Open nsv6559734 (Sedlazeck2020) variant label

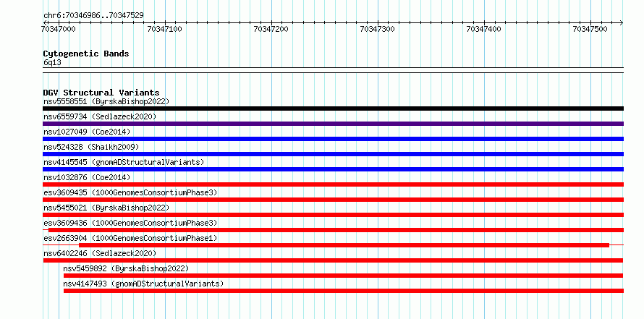[x=100, y=116]
